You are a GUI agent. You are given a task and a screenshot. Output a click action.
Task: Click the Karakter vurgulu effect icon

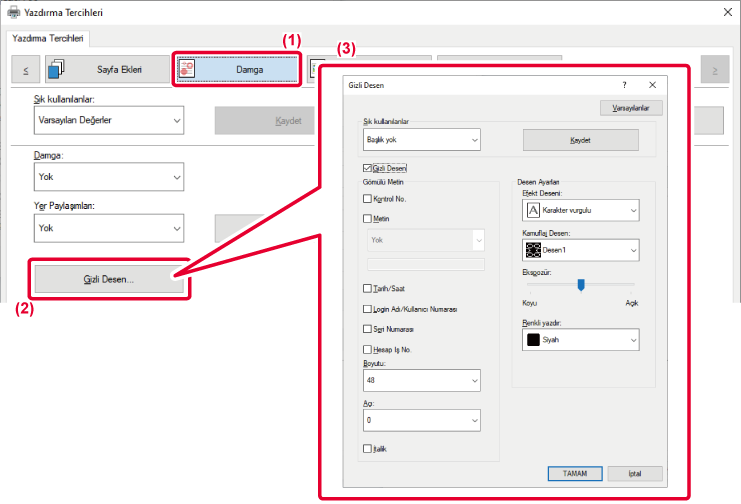pyautogui.click(x=533, y=210)
